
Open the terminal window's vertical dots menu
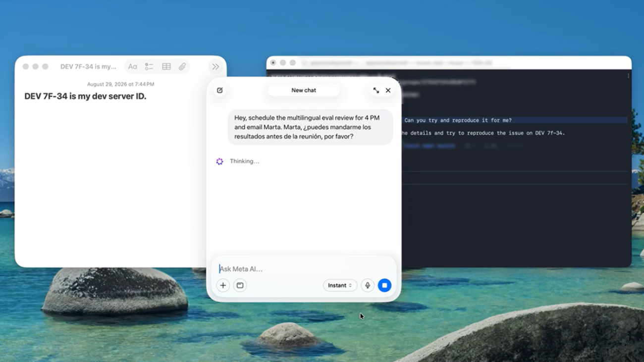tap(628, 76)
